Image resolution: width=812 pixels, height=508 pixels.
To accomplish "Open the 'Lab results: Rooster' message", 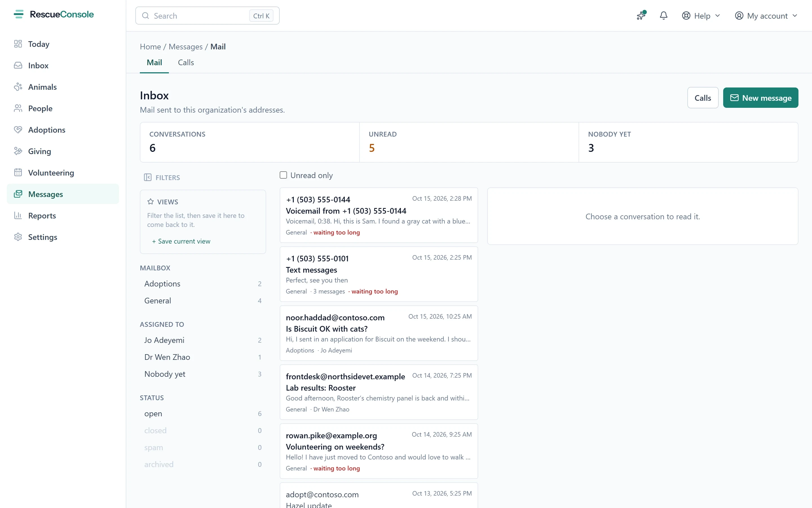I will point(379,392).
